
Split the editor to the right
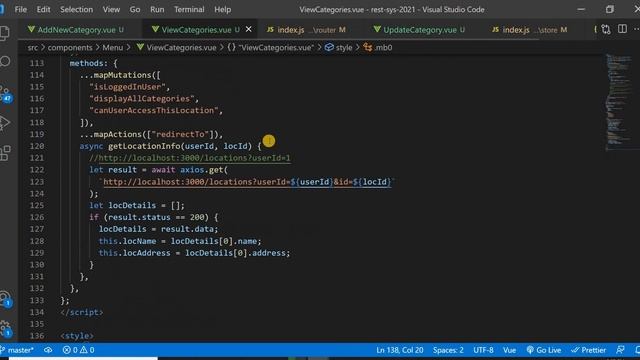622,29
